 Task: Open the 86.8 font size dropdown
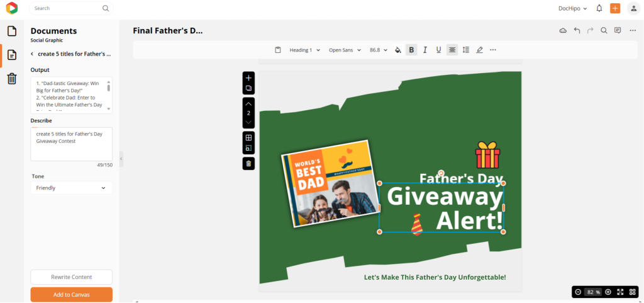pos(379,50)
